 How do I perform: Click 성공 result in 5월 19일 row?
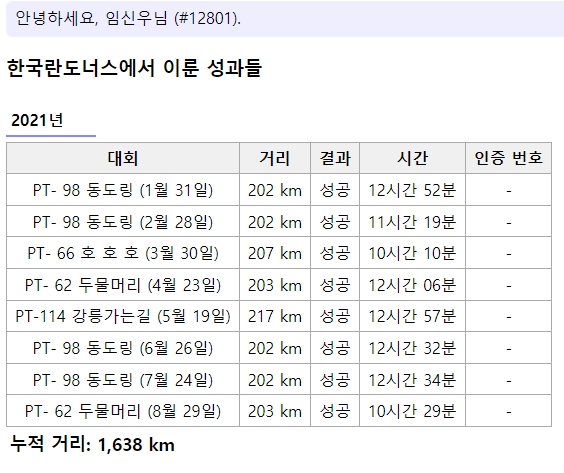coord(335,317)
